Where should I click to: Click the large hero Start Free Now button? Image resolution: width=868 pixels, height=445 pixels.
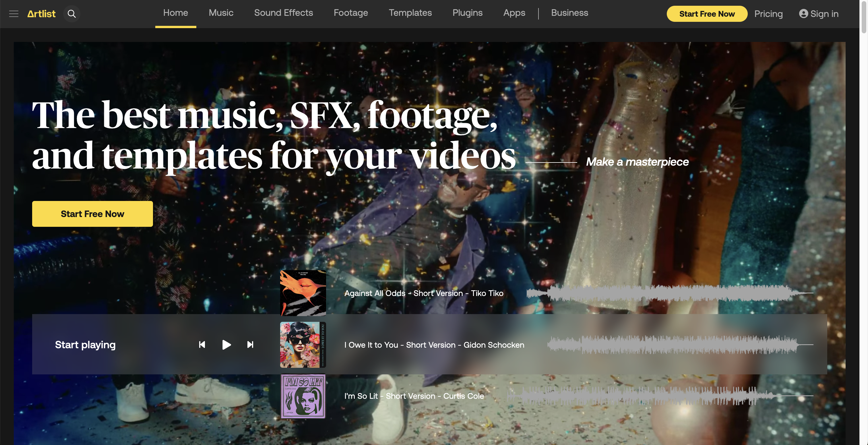point(92,214)
